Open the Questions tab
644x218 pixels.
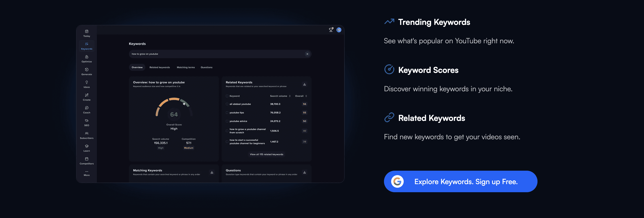[207, 67]
